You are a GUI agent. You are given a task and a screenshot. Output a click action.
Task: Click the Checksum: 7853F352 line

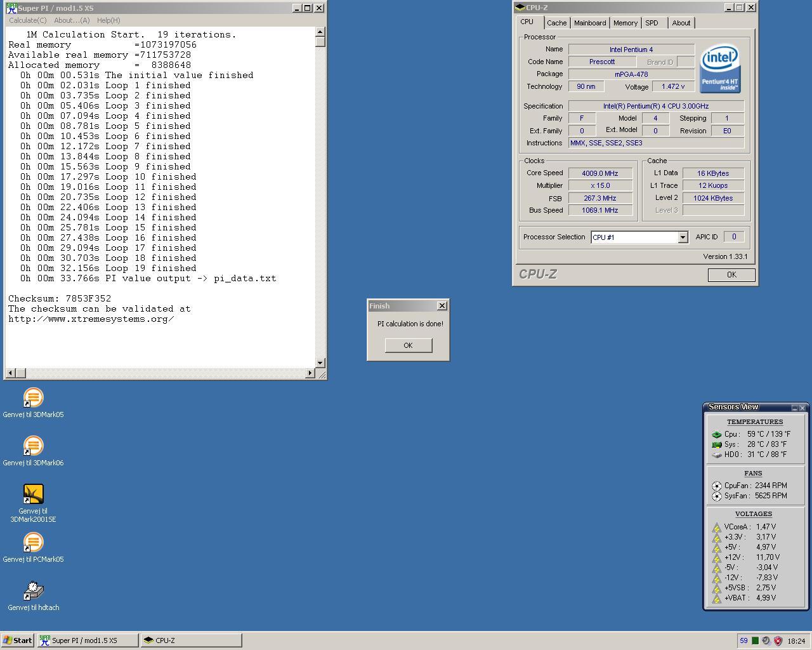pos(60,298)
